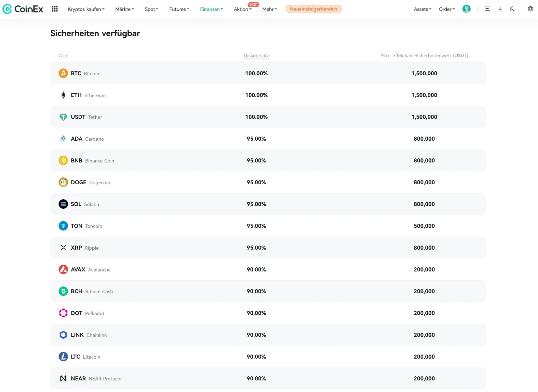Click LTC's 200,000 collateral value

424,357
